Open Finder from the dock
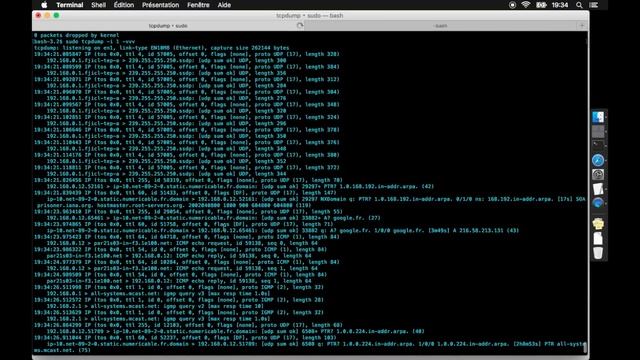The width and height of the screenshot is (640, 360). click(598, 117)
